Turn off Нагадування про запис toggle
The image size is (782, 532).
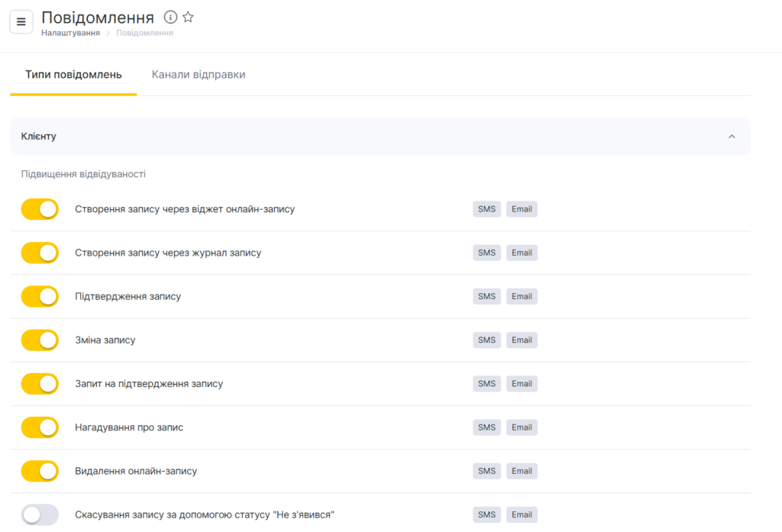pos(40,427)
